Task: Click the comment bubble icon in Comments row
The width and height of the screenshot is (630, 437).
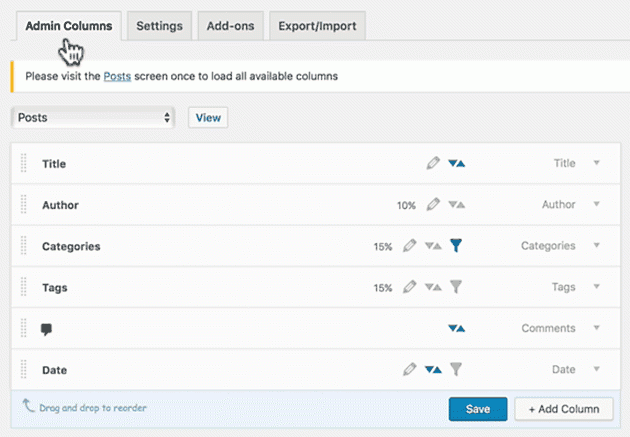Action: 46,329
